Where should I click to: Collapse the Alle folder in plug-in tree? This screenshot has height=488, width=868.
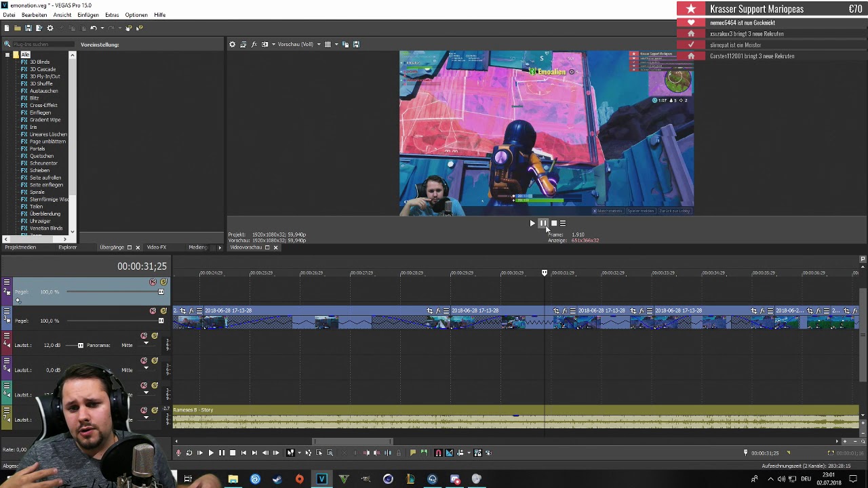pos(7,55)
